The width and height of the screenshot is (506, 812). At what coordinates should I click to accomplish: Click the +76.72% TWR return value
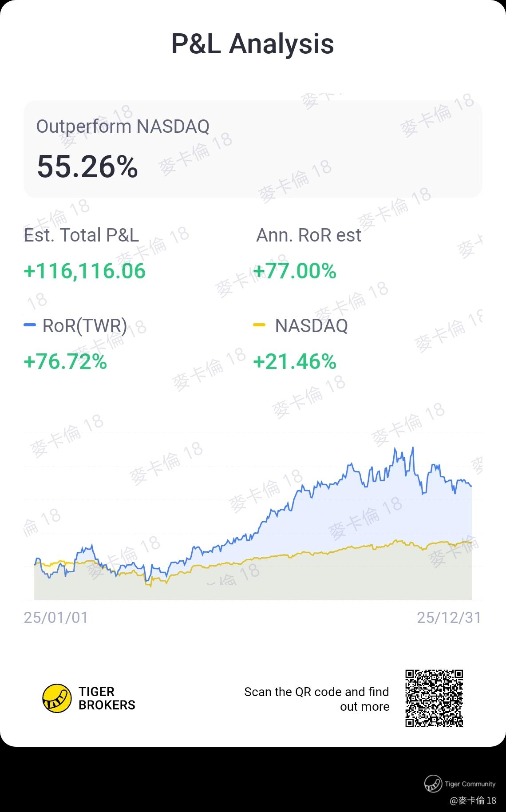[65, 361]
